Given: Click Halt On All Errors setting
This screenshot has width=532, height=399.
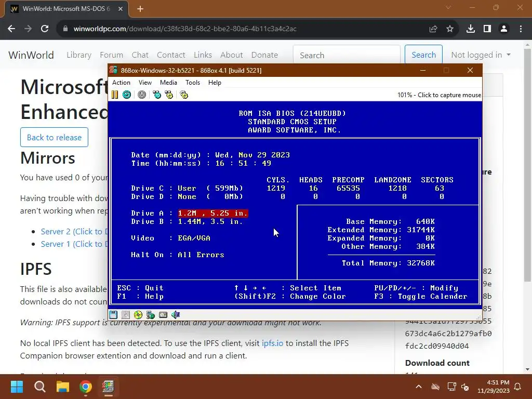Looking at the screenshot, I should [x=201, y=255].
